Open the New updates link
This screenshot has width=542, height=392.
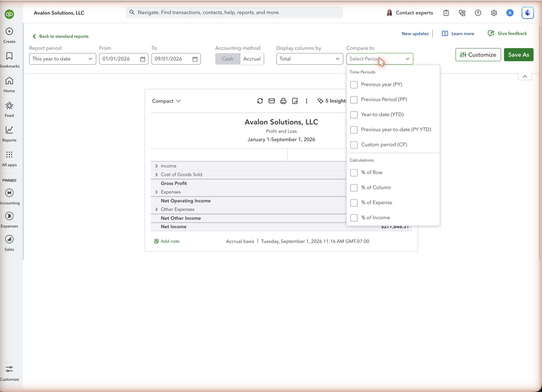[x=415, y=34]
